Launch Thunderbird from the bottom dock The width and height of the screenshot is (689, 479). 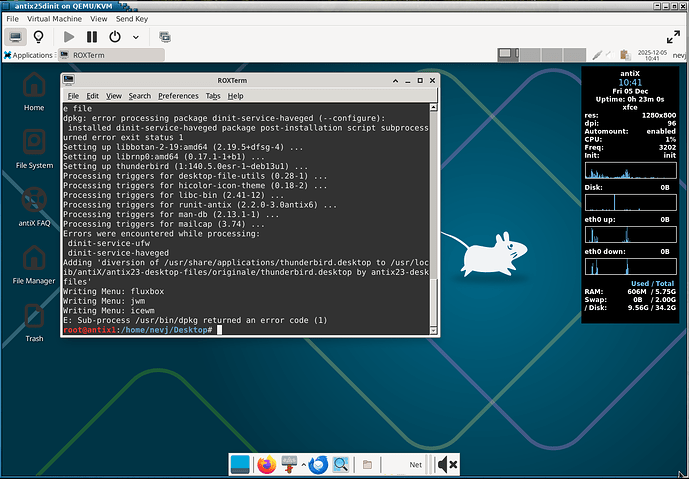pyautogui.click(x=318, y=464)
